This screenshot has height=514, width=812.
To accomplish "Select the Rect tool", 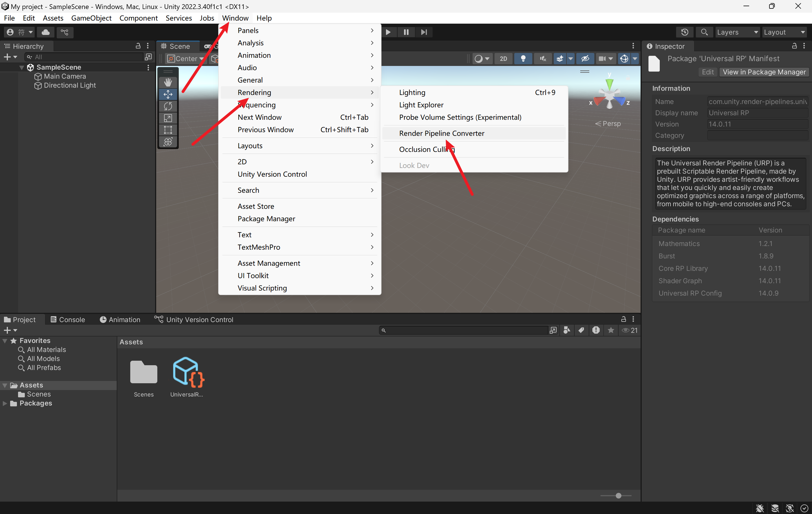I will [168, 130].
